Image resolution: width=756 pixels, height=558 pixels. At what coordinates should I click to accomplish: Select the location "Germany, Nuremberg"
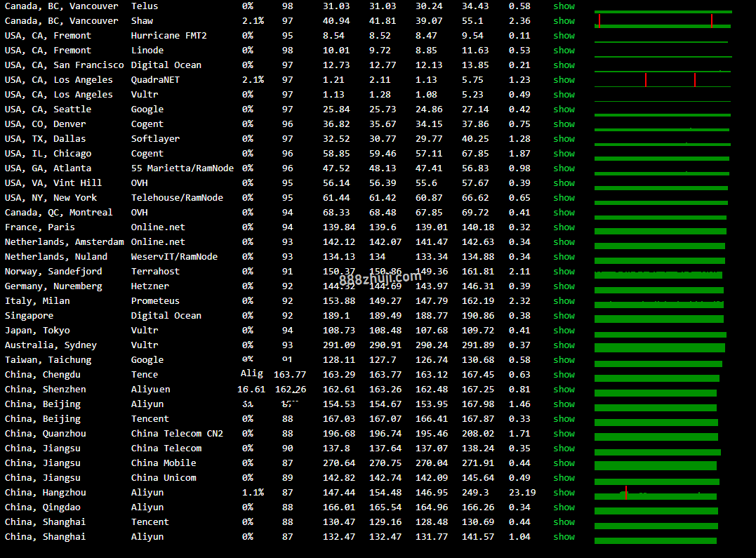click(x=53, y=286)
